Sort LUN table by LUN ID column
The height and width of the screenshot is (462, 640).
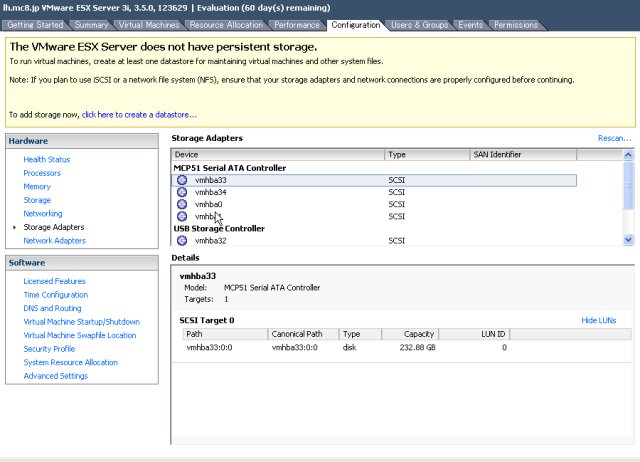coord(474,334)
